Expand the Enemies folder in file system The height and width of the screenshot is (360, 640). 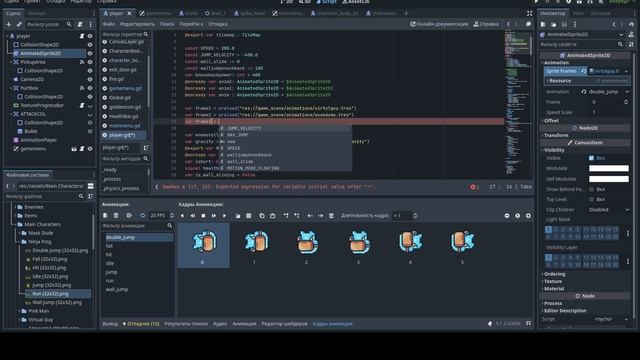click(x=15, y=207)
